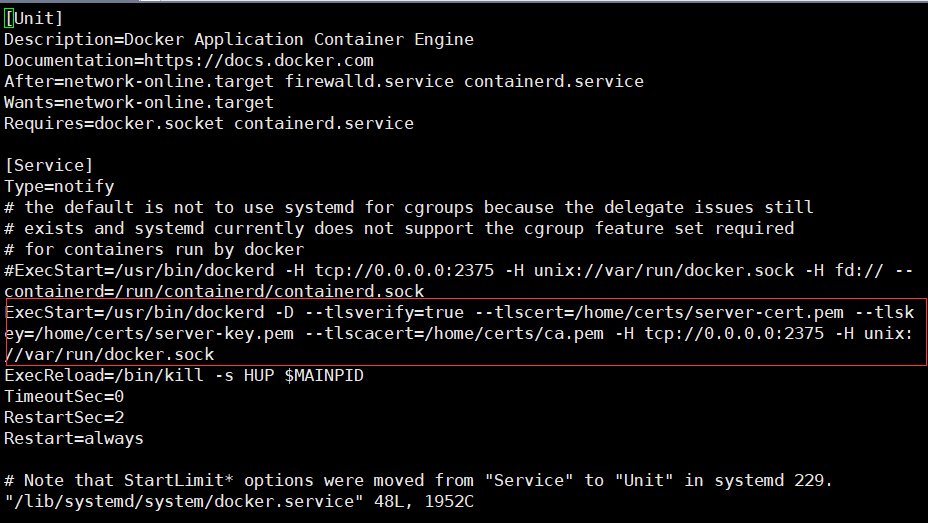This screenshot has width=928, height=523.
Task: Click the //var/run/docker.sock wrapped line
Action: [x=109, y=354]
